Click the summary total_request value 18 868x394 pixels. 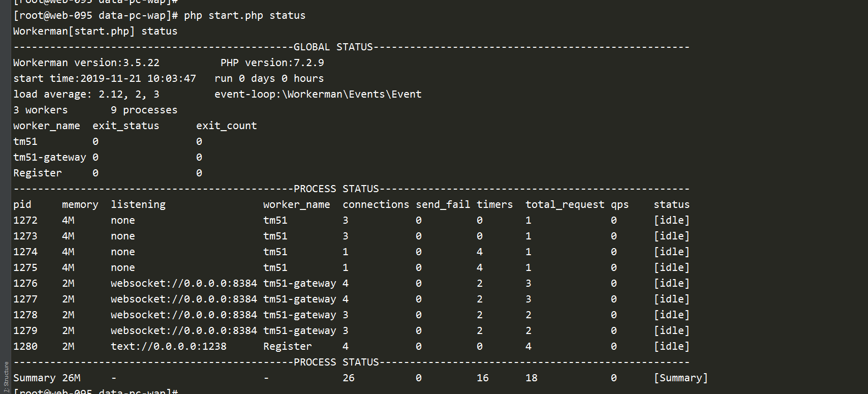pyautogui.click(x=531, y=378)
